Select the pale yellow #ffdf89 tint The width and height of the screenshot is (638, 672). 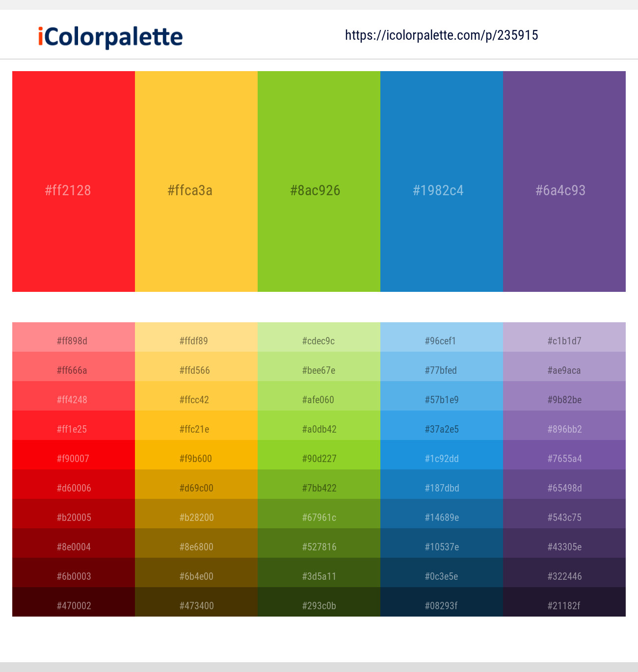[196, 337]
